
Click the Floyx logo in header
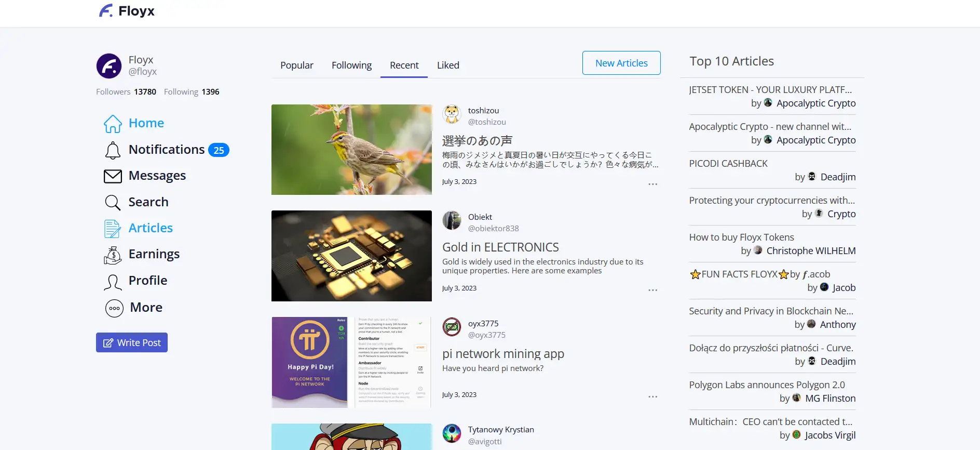click(x=127, y=11)
